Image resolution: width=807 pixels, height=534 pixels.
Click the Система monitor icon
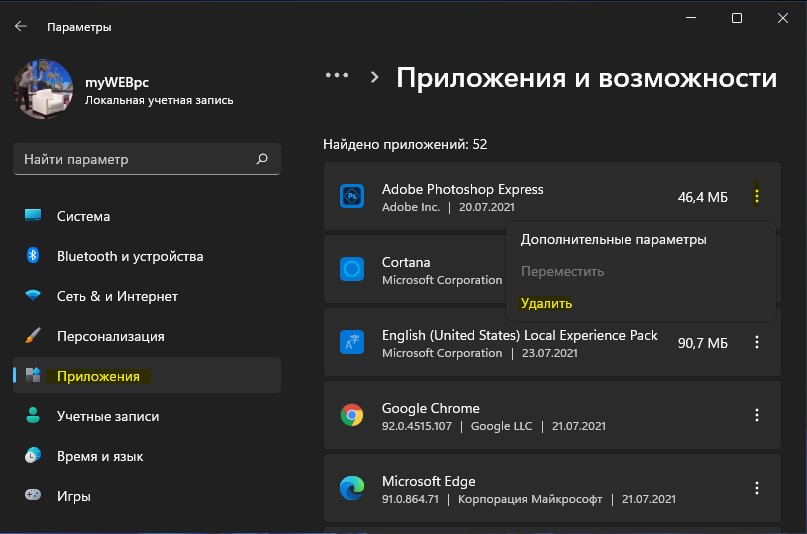click(x=33, y=215)
